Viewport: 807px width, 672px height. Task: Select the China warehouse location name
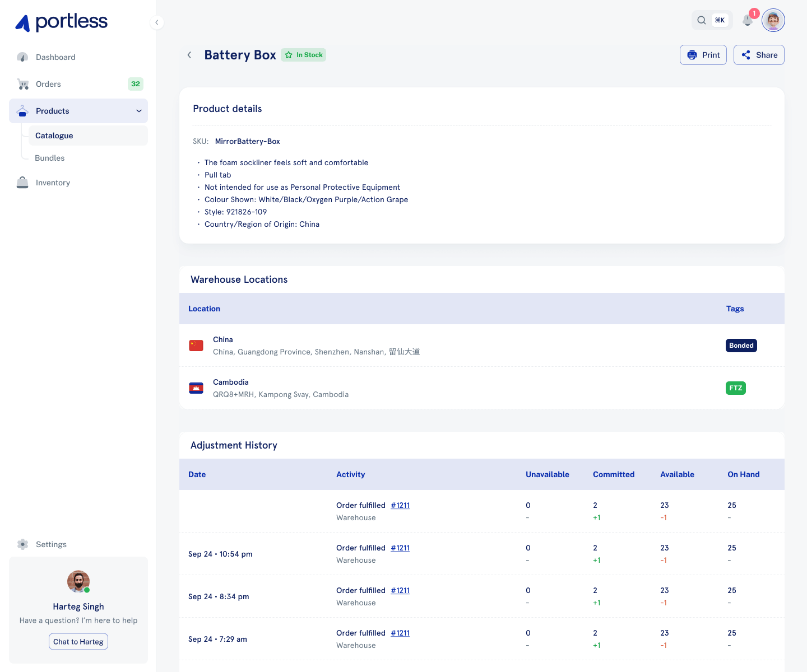tap(223, 339)
